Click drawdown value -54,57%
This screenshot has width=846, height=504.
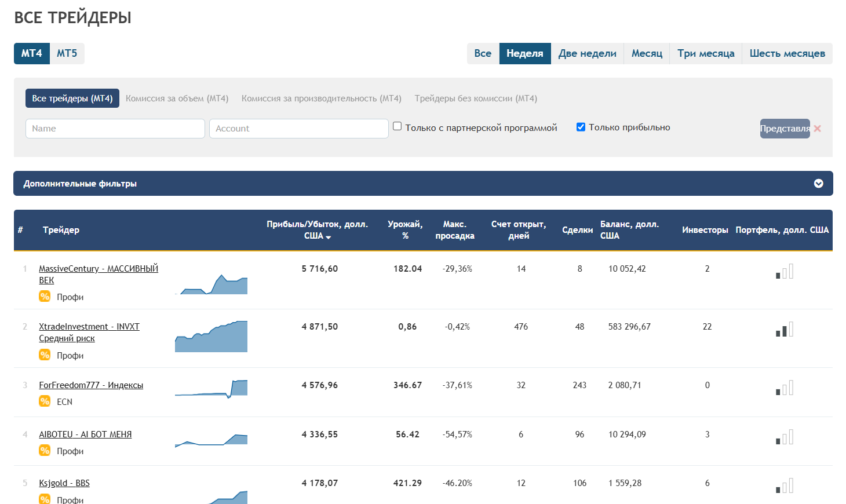coord(457,434)
